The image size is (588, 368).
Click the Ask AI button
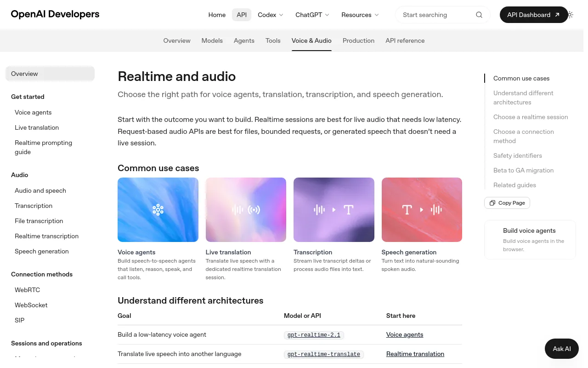(x=561, y=349)
